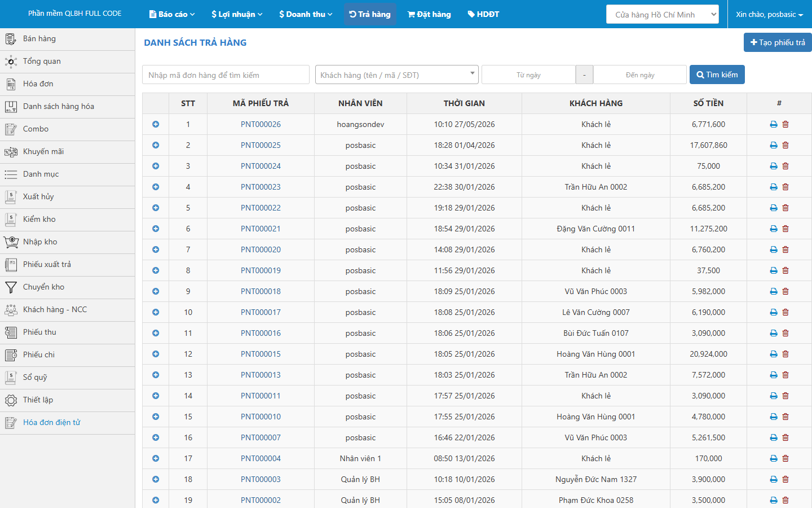This screenshot has height=508, width=812.
Task: Click the Thiết lập gear icon
Action: point(11,400)
